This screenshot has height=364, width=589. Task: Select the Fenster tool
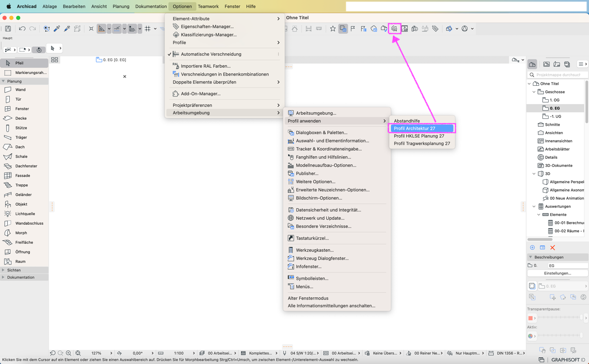click(x=24, y=109)
